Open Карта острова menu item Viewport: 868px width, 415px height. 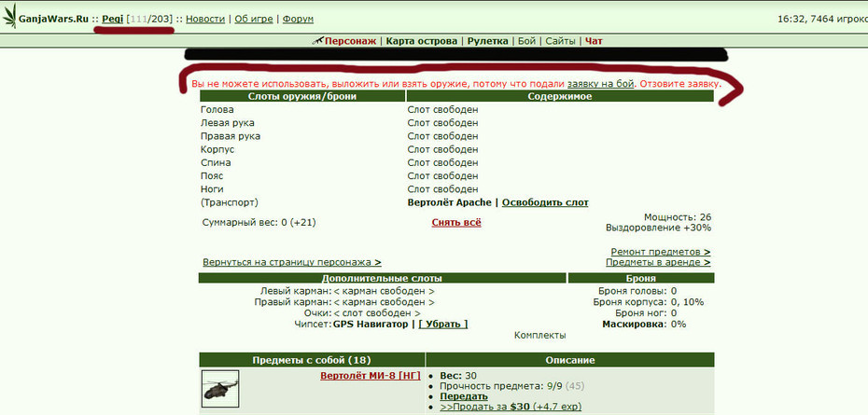(422, 41)
